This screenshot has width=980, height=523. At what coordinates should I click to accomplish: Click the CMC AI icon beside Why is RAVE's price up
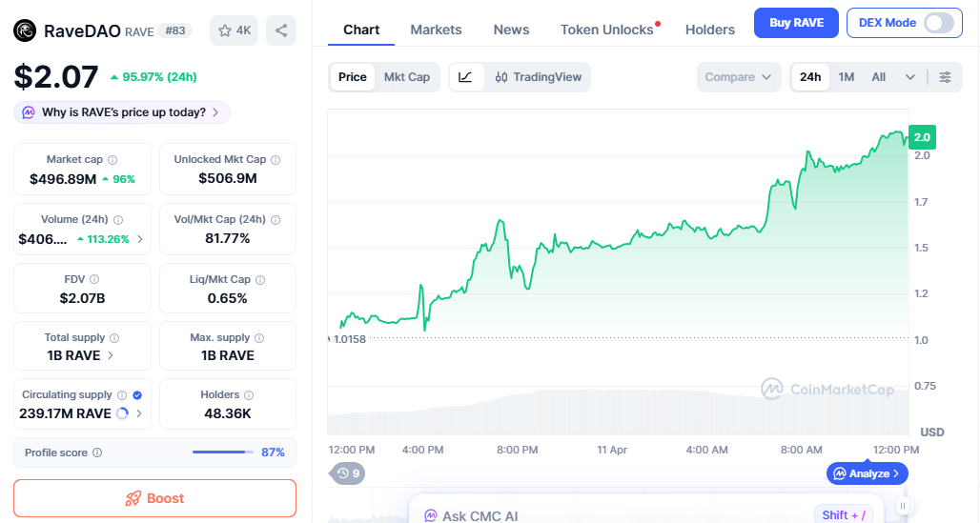click(x=29, y=112)
